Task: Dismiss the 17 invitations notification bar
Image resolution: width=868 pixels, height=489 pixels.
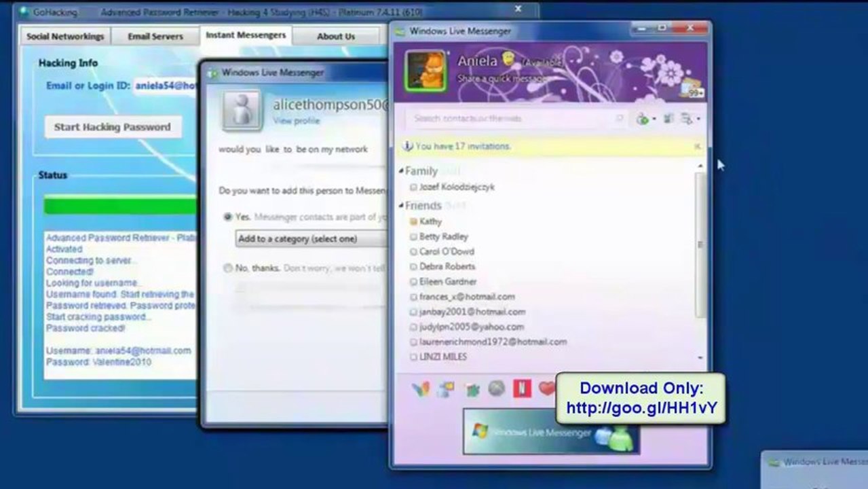Action: tap(696, 146)
